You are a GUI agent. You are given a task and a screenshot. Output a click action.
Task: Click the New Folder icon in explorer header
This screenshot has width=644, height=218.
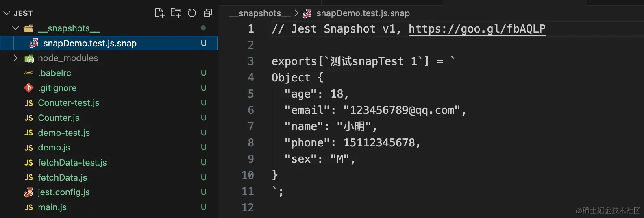[176, 13]
